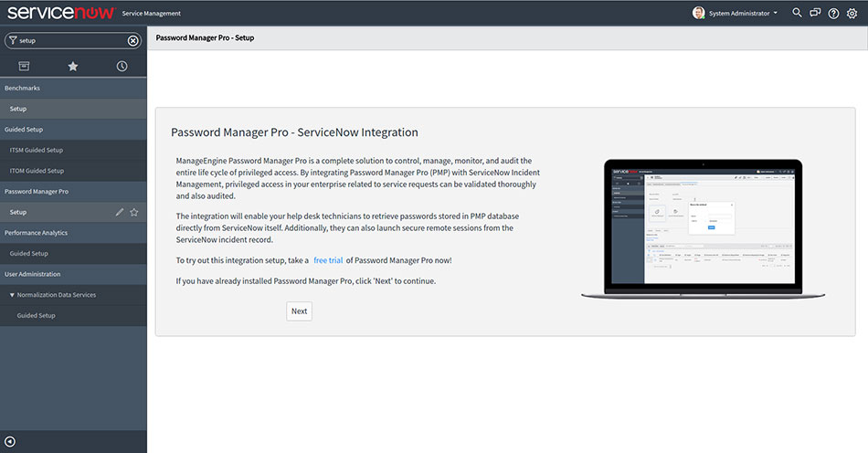This screenshot has height=453, width=868.
Task: Click the System Administrator avatar picture
Action: [699, 13]
